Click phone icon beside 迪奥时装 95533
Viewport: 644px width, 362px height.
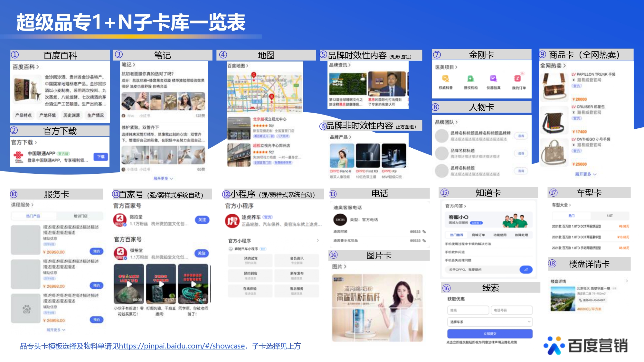tap(424, 232)
